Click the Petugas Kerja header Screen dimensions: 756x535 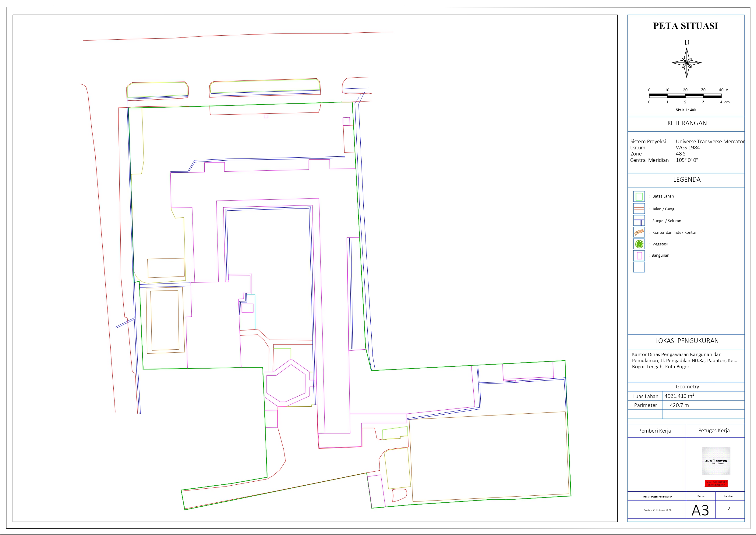point(714,430)
